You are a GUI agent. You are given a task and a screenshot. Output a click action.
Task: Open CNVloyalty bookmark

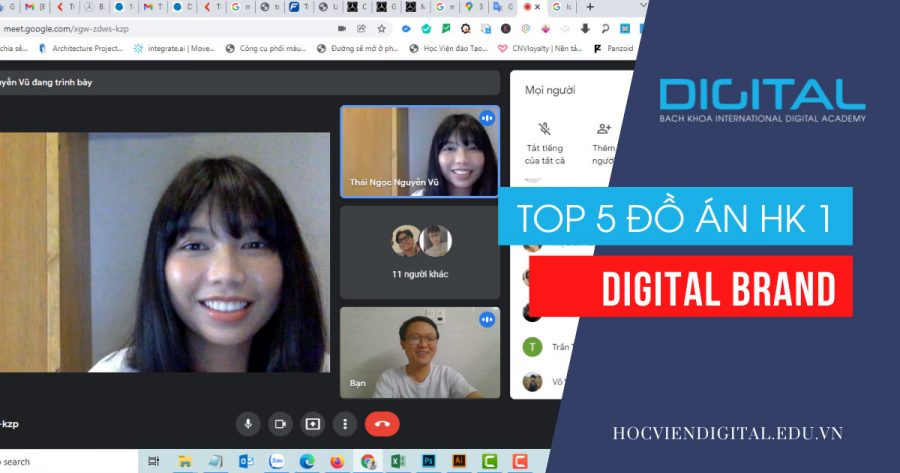click(540, 49)
